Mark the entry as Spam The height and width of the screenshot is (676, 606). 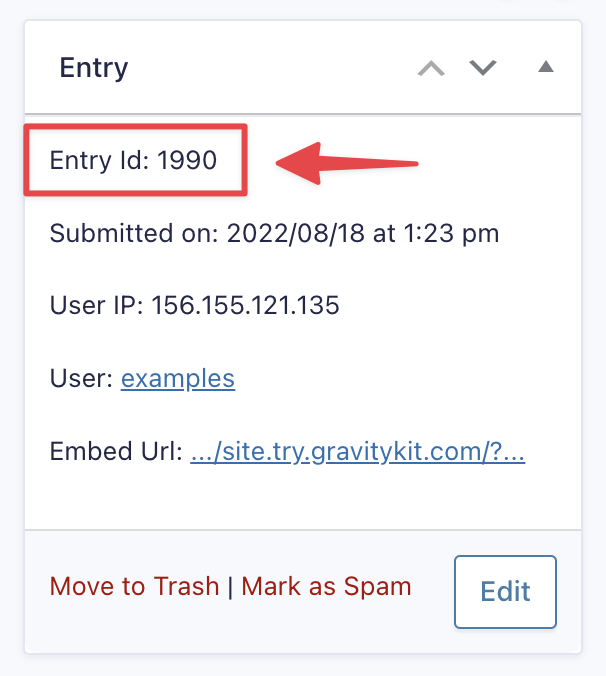[x=326, y=586]
